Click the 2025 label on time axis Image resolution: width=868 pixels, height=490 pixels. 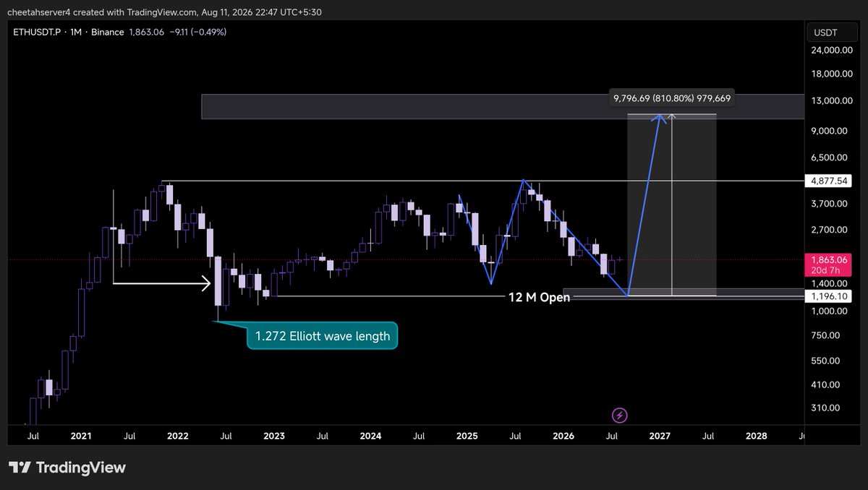467,437
